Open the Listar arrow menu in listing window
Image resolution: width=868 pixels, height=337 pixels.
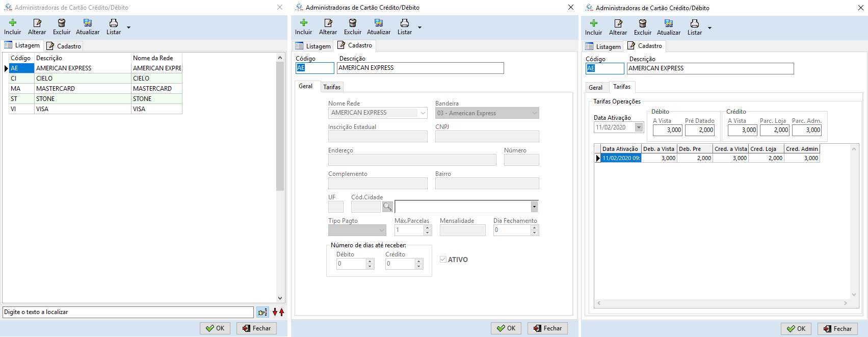pos(128,28)
